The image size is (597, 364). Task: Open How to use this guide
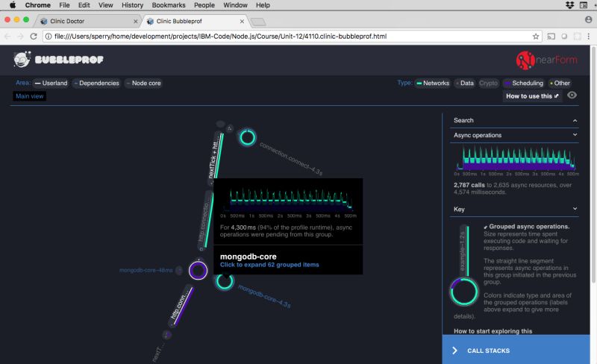532,96
